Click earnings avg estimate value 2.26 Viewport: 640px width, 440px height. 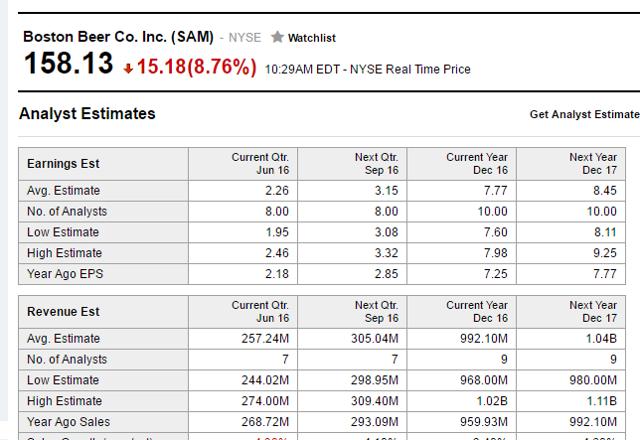[x=277, y=191]
